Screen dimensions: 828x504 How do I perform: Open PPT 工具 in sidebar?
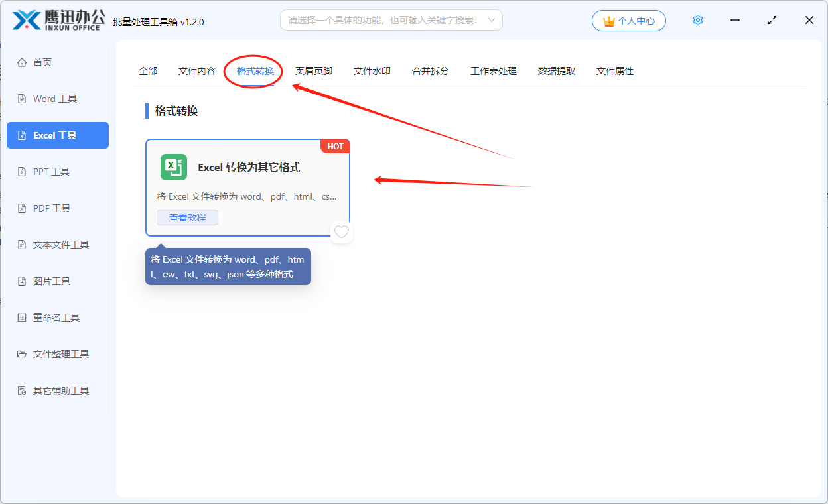pyautogui.click(x=58, y=172)
